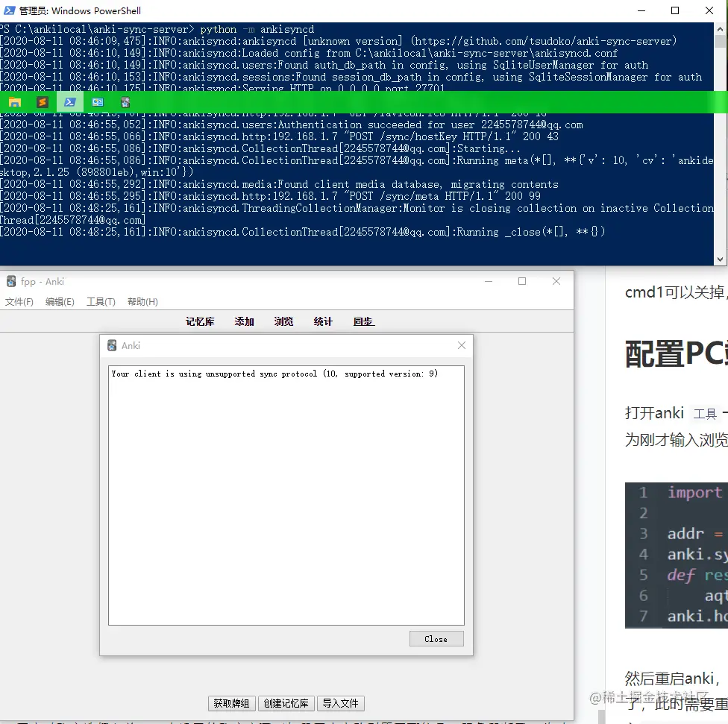Minimize the PowerShell window

(x=641, y=10)
